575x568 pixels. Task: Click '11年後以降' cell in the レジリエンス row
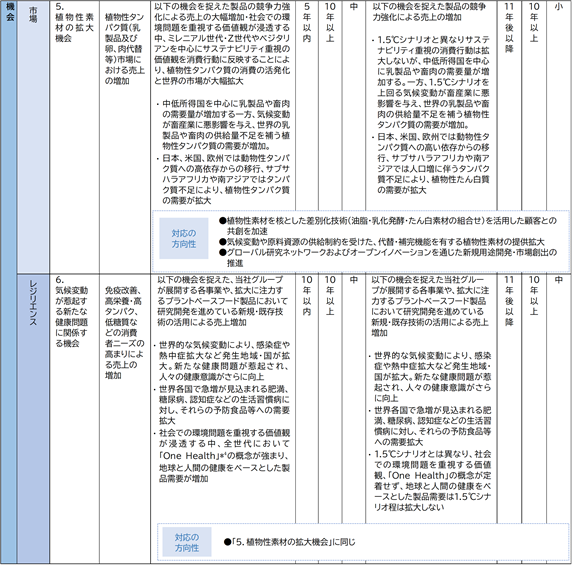[x=509, y=301]
